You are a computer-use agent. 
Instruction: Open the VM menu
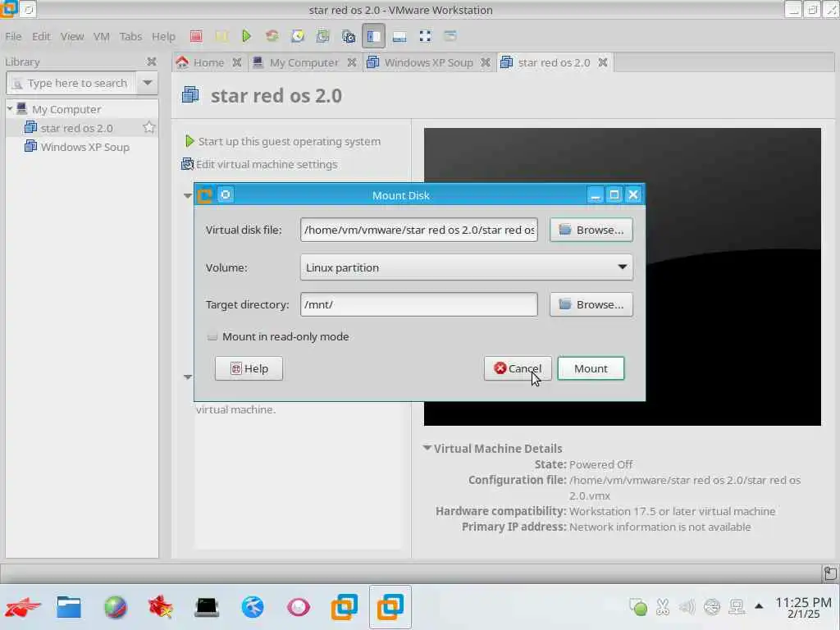click(101, 36)
